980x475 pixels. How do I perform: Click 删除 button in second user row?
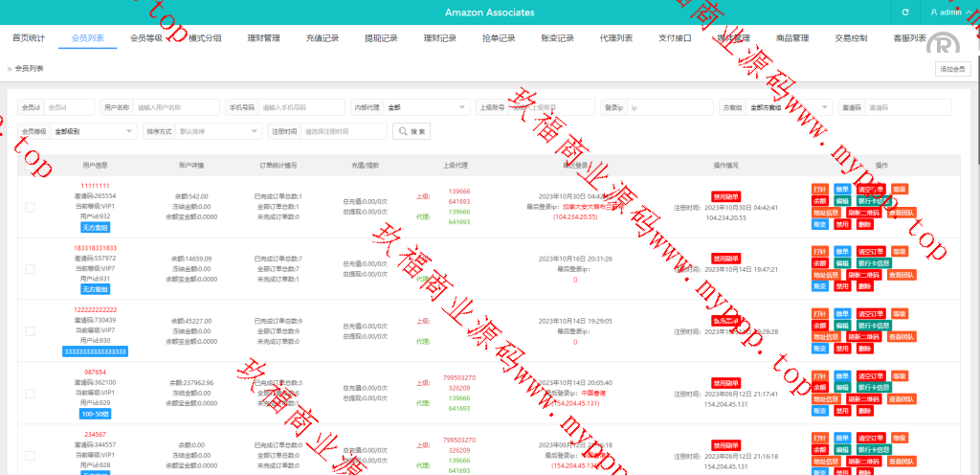[864, 287]
